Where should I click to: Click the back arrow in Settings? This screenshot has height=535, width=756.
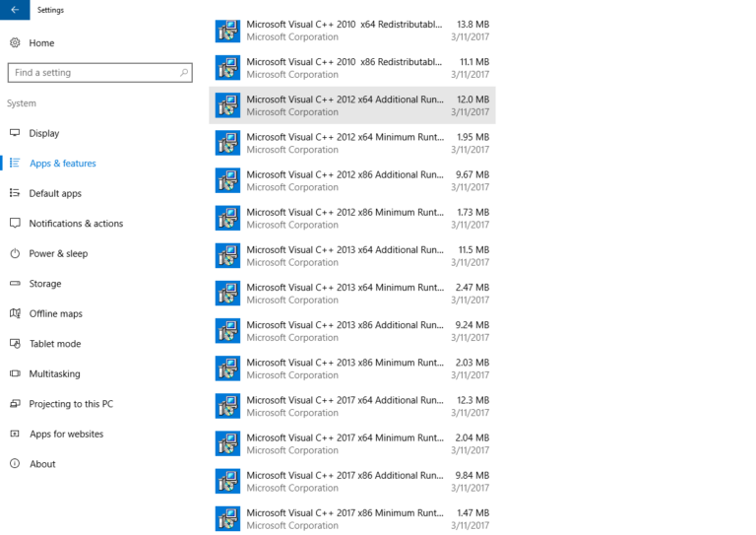coord(15,10)
